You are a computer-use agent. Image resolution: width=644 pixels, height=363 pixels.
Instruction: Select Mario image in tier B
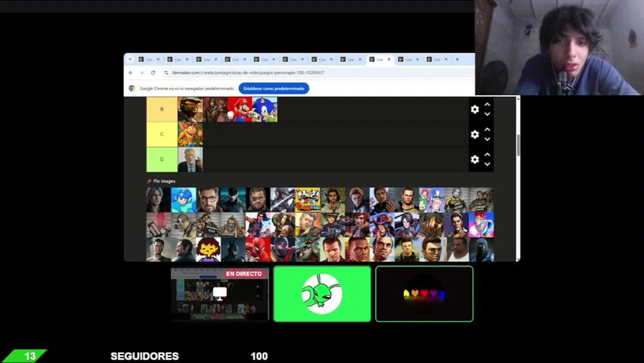point(240,109)
